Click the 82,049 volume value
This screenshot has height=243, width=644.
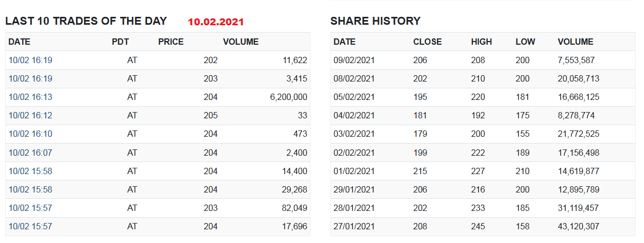[295, 208]
